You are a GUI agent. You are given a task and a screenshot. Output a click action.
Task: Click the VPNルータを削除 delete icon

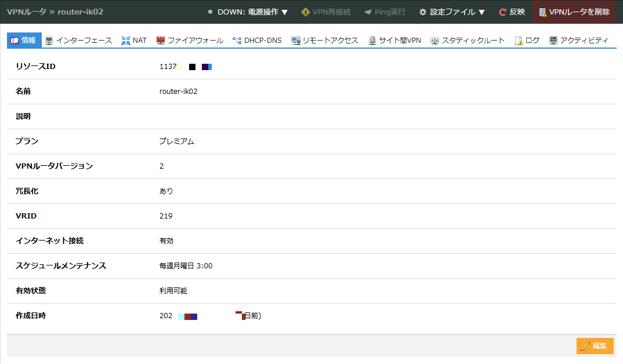(x=542, y=12)
